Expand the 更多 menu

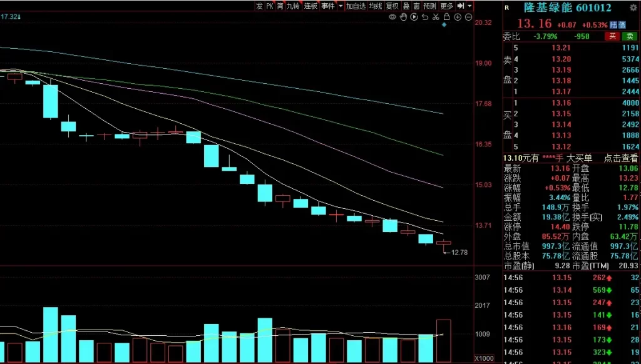(x=446, y=6)
